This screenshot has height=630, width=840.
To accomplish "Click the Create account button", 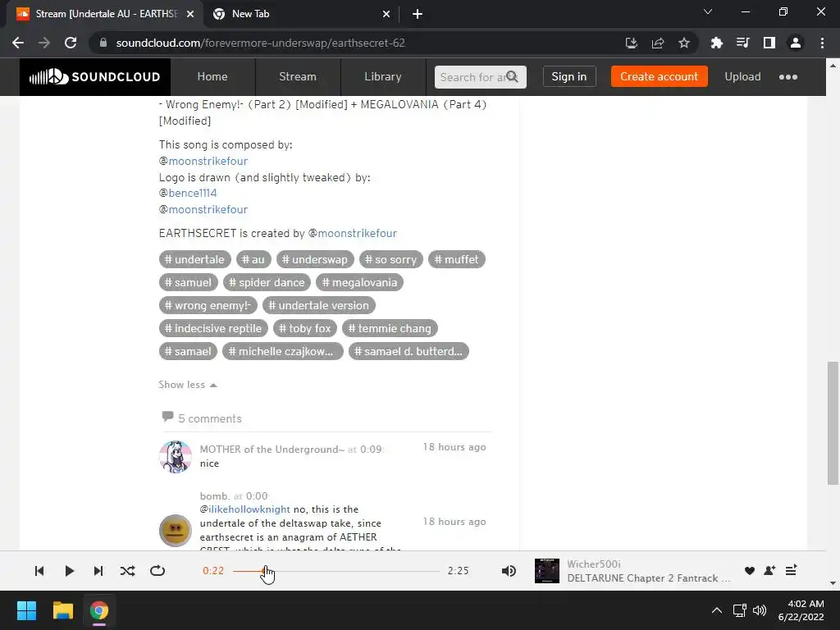I will 659,76.
